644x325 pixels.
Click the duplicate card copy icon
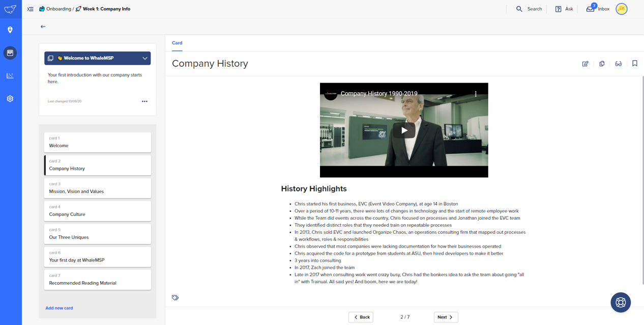pos(602,64)
